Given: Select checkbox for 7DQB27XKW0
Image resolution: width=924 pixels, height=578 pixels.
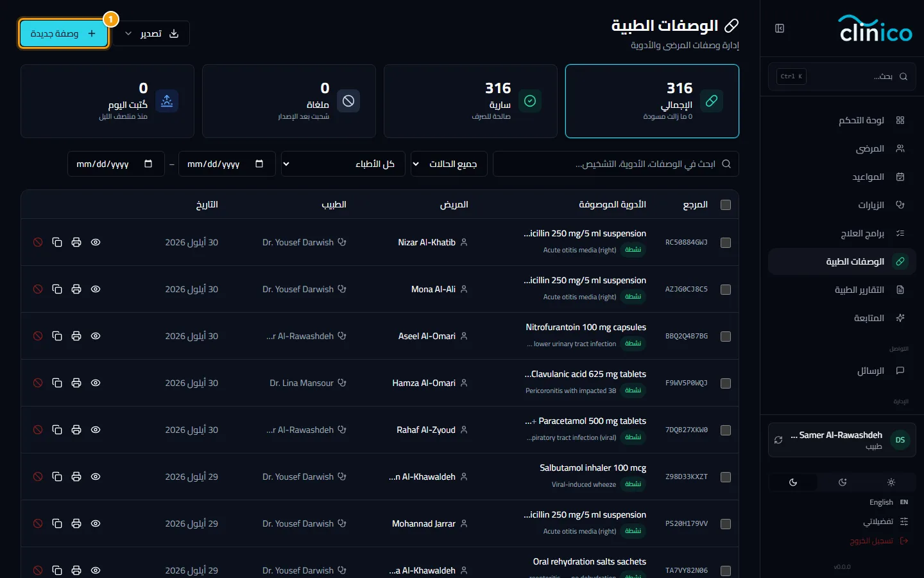Looking at the screenshot, I should [726, 430].
